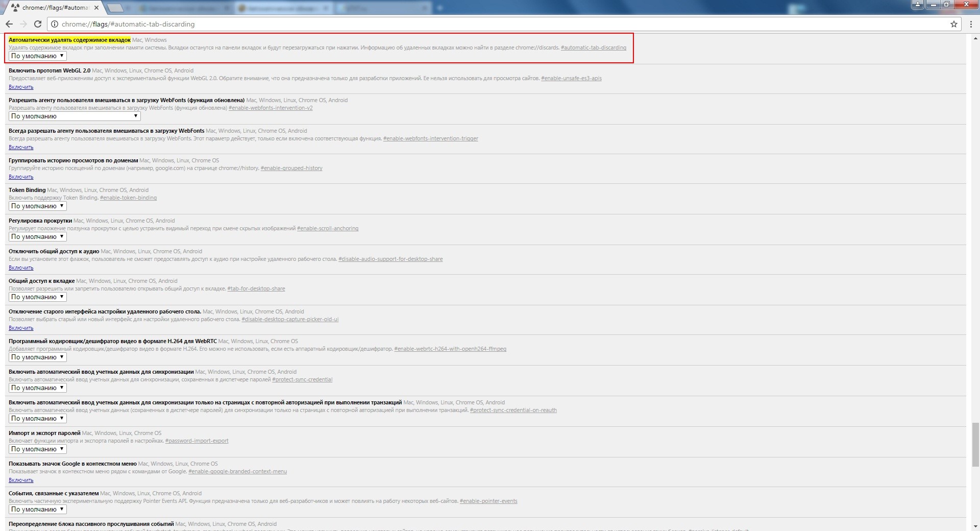Screen dimensions: 980x531
Task: Open H.264 WebRTC software codec dropdown
Action: (38, 357)
